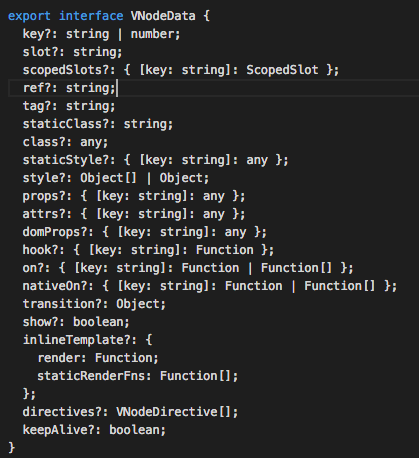Click the 'export' keyword
Image resolution: width=419 pixels, height=458 pixels.
click(29, 16)
